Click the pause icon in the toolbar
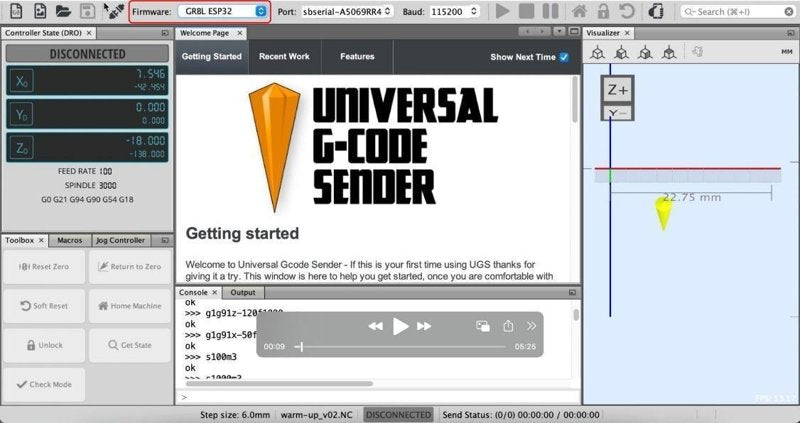The width and height of the screenshot is (800, 423). click(x=550, y=11)
